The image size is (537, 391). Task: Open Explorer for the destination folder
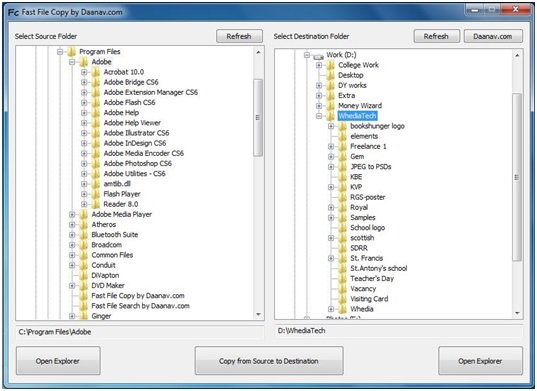[480, 361]
